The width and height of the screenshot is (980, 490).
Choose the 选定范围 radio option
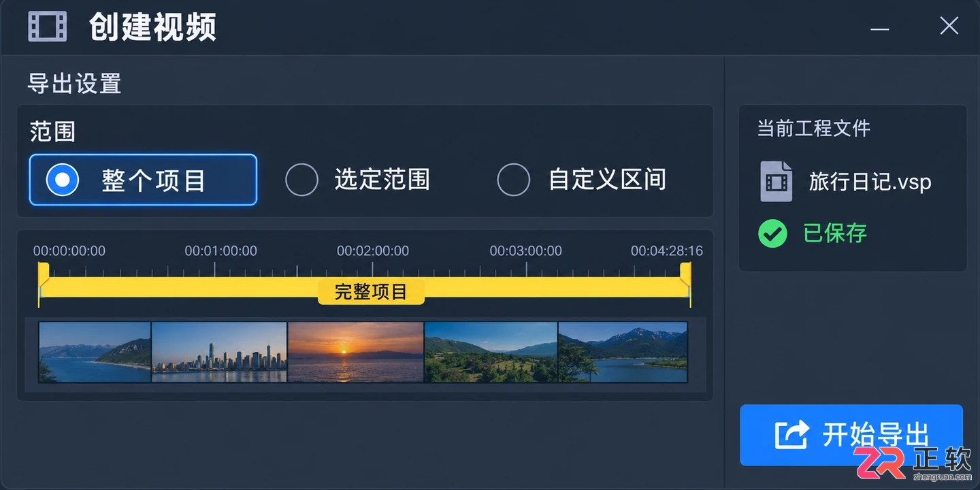pos(357,180)
